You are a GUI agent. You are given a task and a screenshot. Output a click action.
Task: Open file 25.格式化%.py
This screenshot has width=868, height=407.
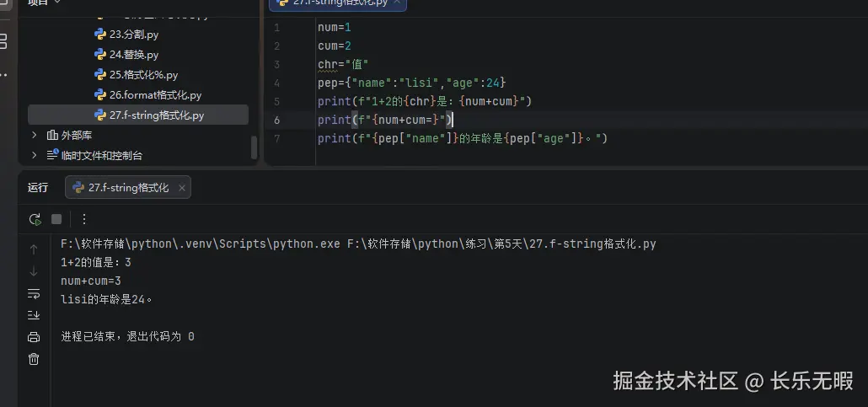pyautogui.click(x=143, y=75)
